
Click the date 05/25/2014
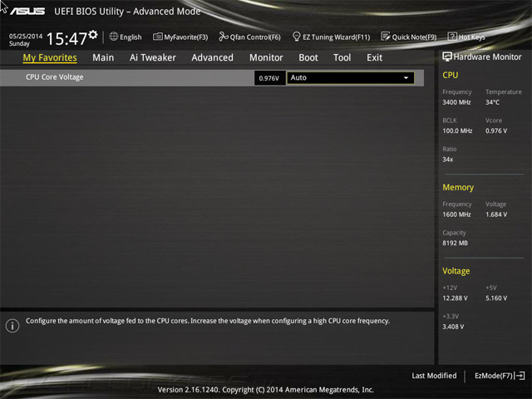[26, 36]
